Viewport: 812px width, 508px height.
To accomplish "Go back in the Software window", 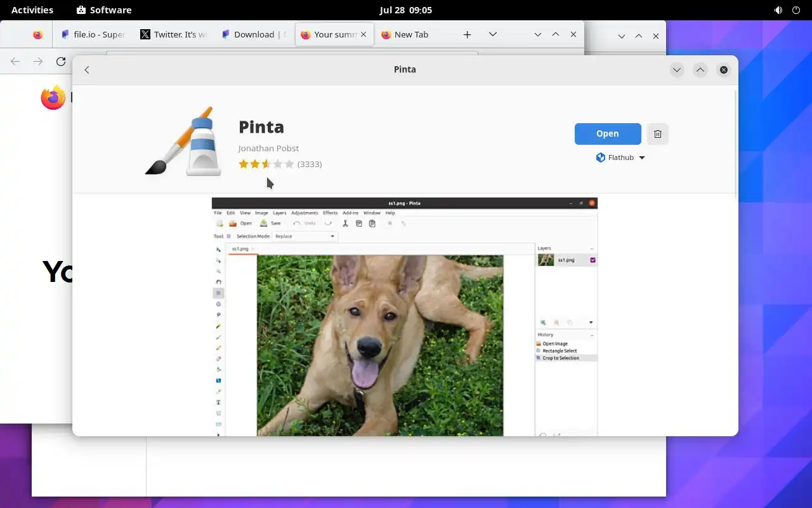I will (87, 70).
